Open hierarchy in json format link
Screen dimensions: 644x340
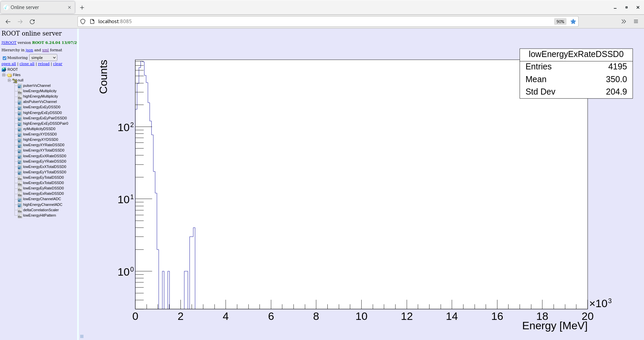click(x=29, y=50)
